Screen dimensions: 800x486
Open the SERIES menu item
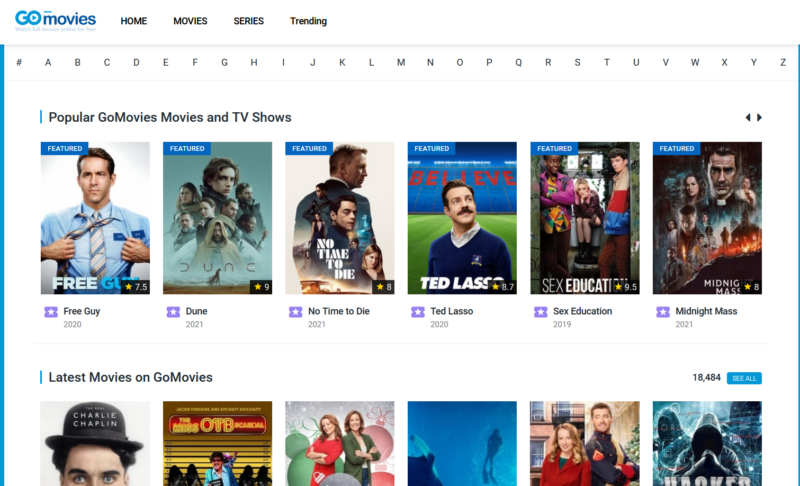pyautogui.click(x=248, y=21)
